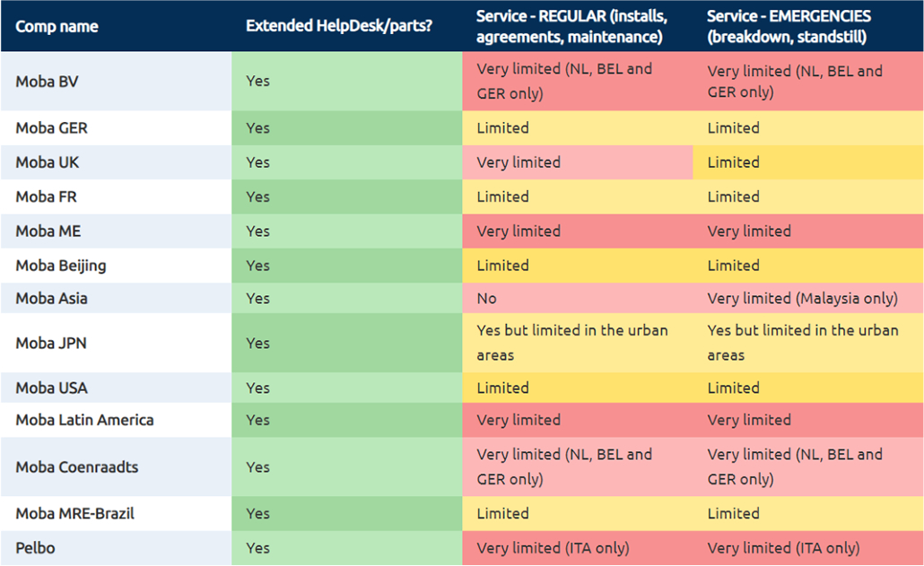Screen dimensions: 924x566
Task: Click the 'Comp name' column header
Action: tap(56, 26)
